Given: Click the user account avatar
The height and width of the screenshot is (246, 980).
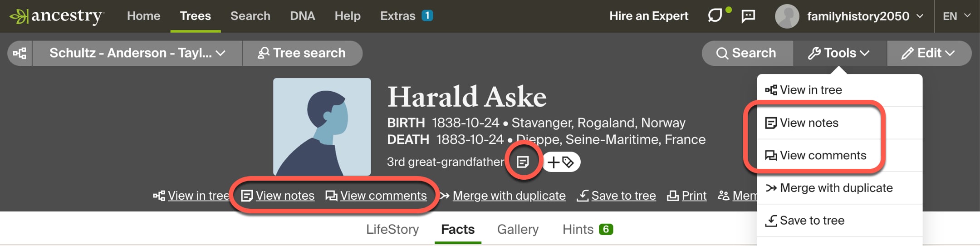Looking at the screenshot, I should click(x=787, y=16).
